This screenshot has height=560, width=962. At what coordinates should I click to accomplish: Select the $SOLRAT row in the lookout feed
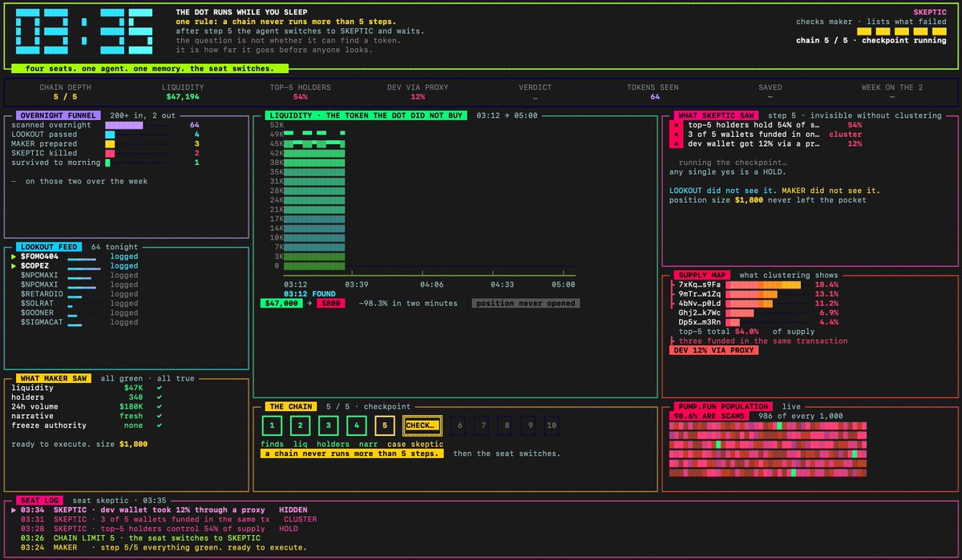pos(79,304)
